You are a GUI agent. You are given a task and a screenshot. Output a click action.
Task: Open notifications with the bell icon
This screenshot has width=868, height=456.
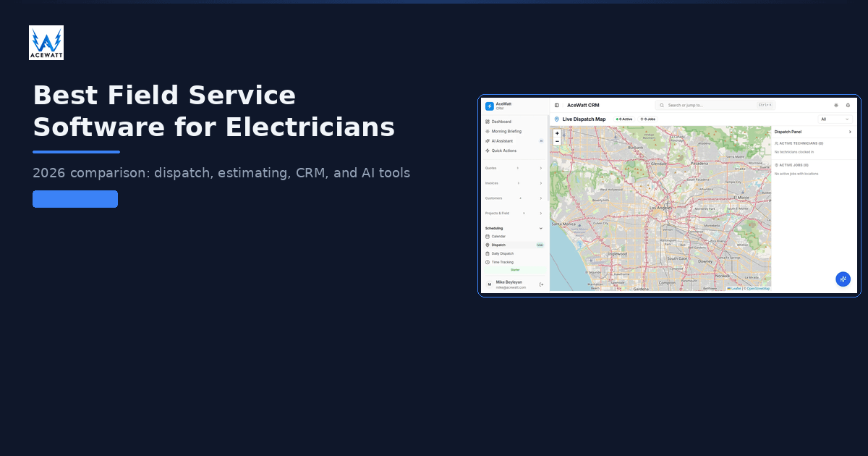click(848, 105)
